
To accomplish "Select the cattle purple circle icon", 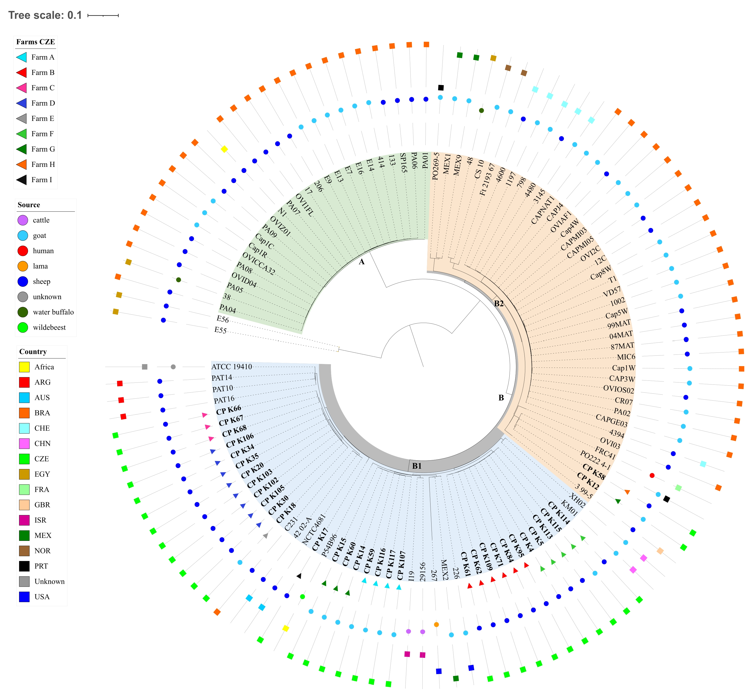I will point(23,220).
